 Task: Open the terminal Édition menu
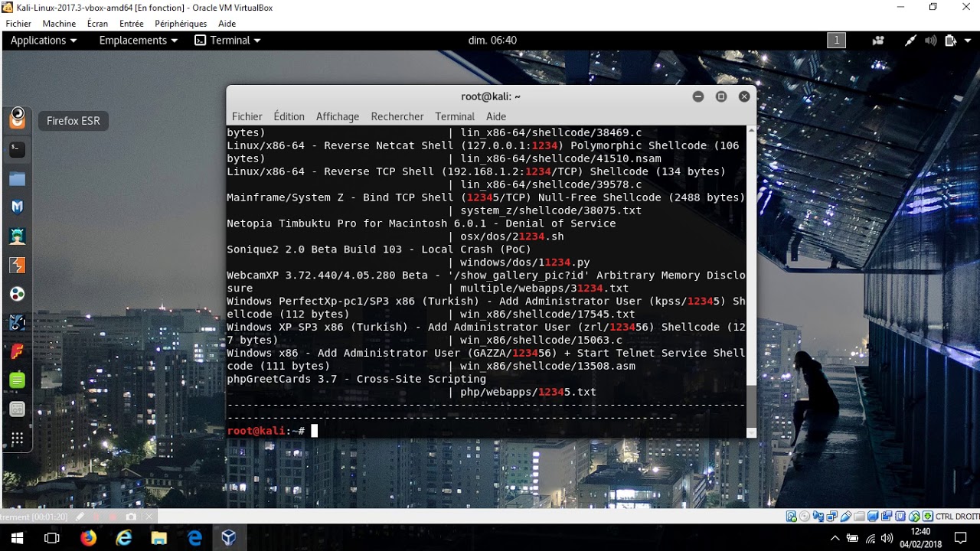pyautogui.click(x=289, y=116)
